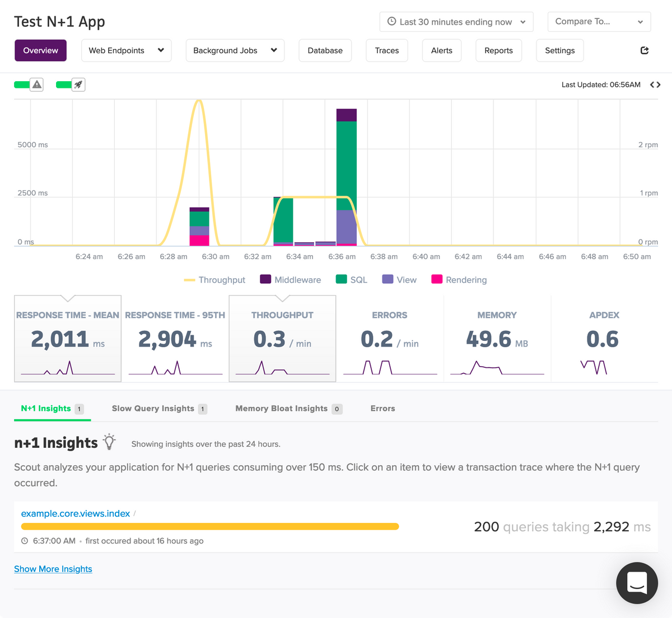
Task: Click the Last Updated: 06:56AM text
Action: coord(601,85)
